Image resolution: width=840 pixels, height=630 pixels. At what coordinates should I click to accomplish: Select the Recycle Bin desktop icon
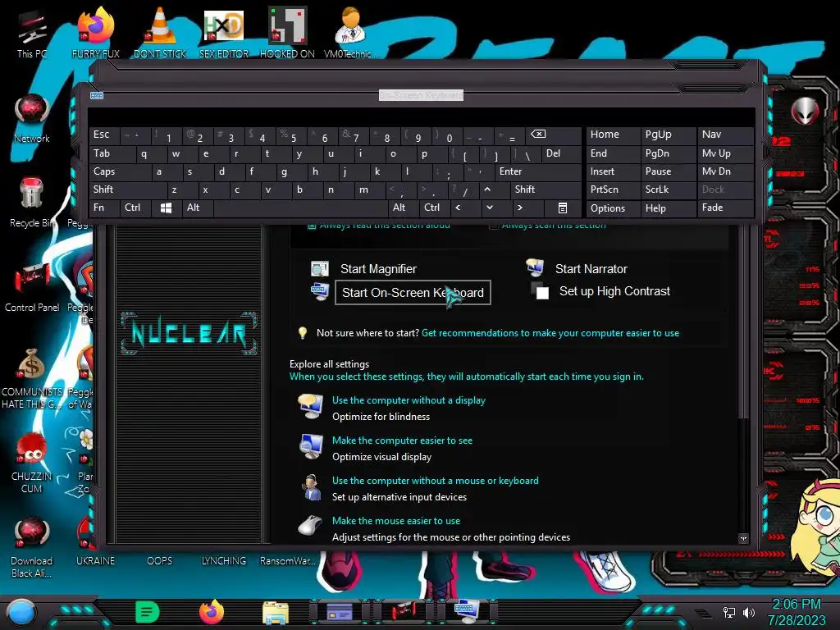point(31,203)
